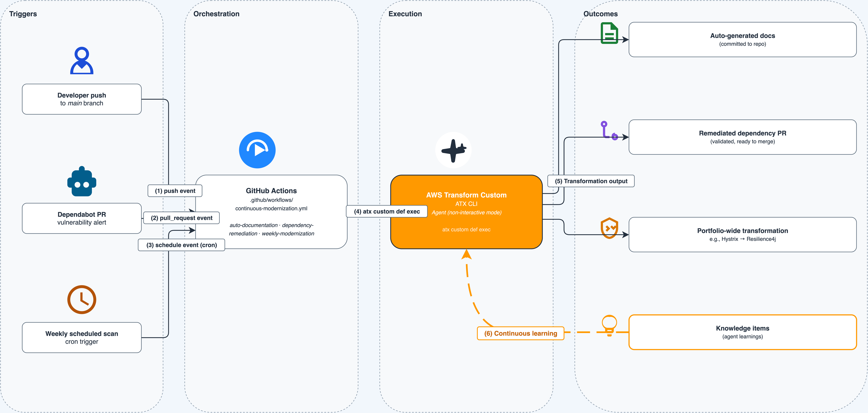Image resolution: width=868 pixels, height=413 pixels.
Task: Click the Outcomes section heading
Action: coord(600,14)
